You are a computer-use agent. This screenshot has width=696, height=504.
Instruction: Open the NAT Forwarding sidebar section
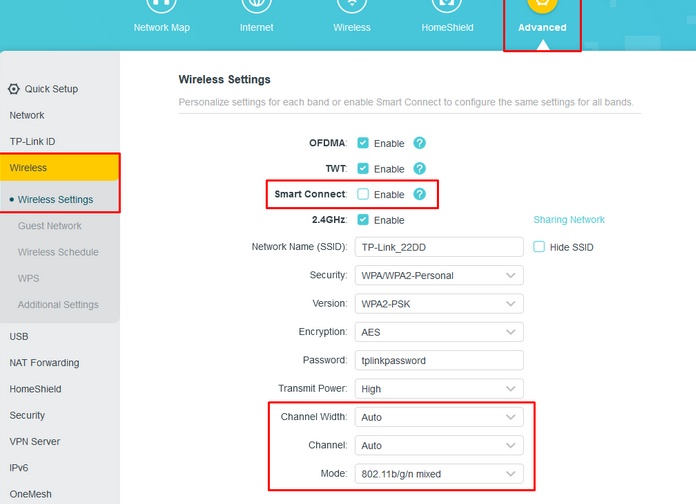tap(44, 363)
